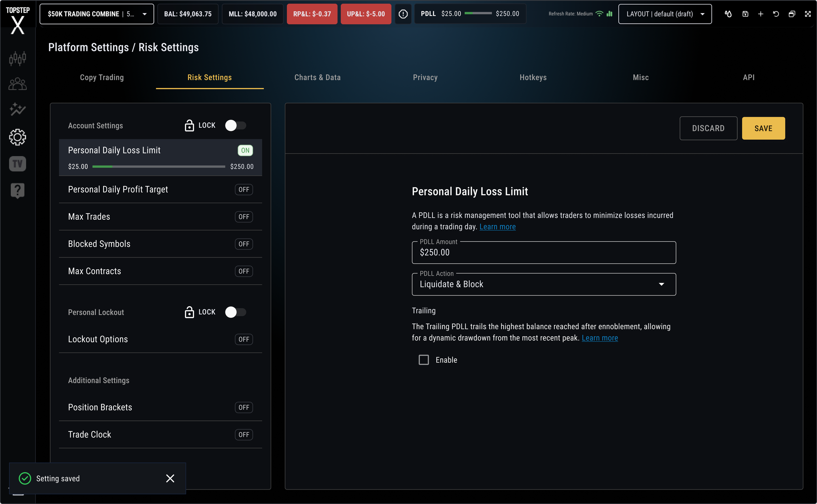Image resolution: width=817 pixels, height=504 pixels.
Task: Select the Max Contracts settings row
Action: pyautogui.click(x=160, y=271)
